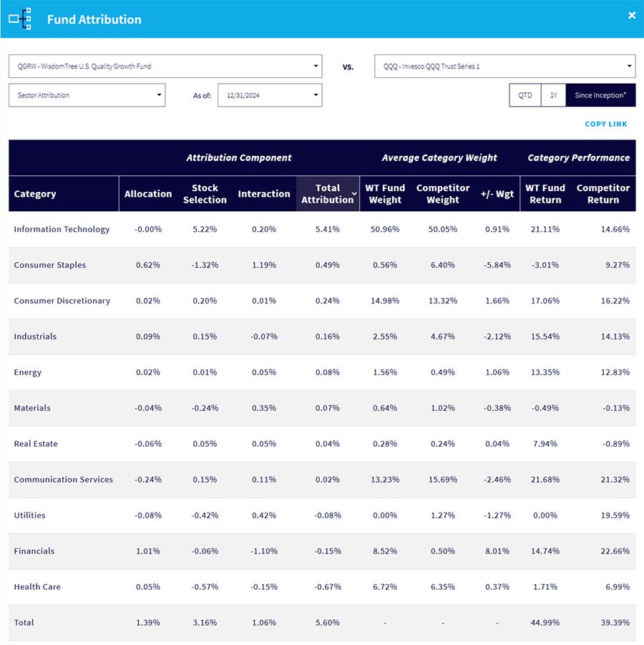
Task: Click the Total row label
Action: coord(24,623)
